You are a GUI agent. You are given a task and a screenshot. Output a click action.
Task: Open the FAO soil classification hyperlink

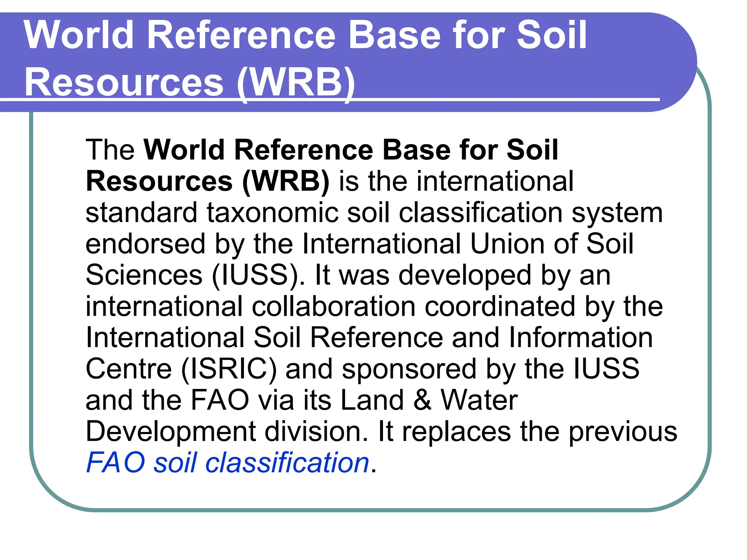228,463
